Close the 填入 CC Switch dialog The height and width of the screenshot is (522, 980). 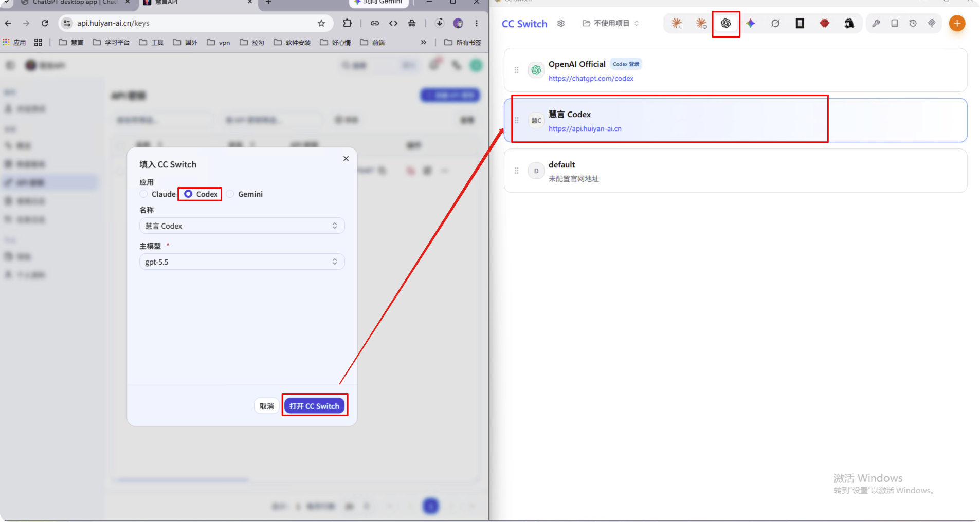click(346, 159)
